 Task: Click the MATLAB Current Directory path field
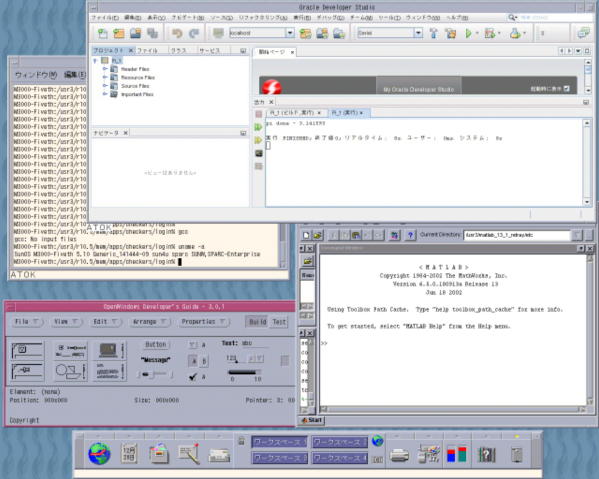[x=516, y=235]
